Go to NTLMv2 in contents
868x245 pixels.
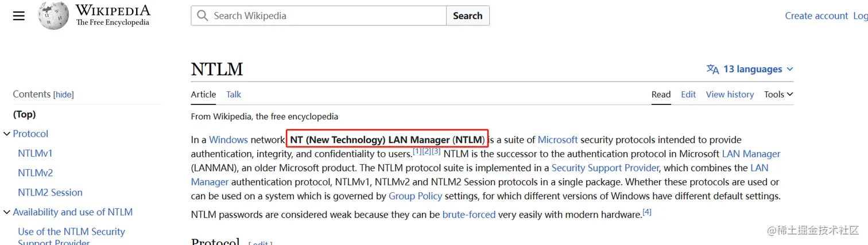pyautogui.click(x=36, y=173)
